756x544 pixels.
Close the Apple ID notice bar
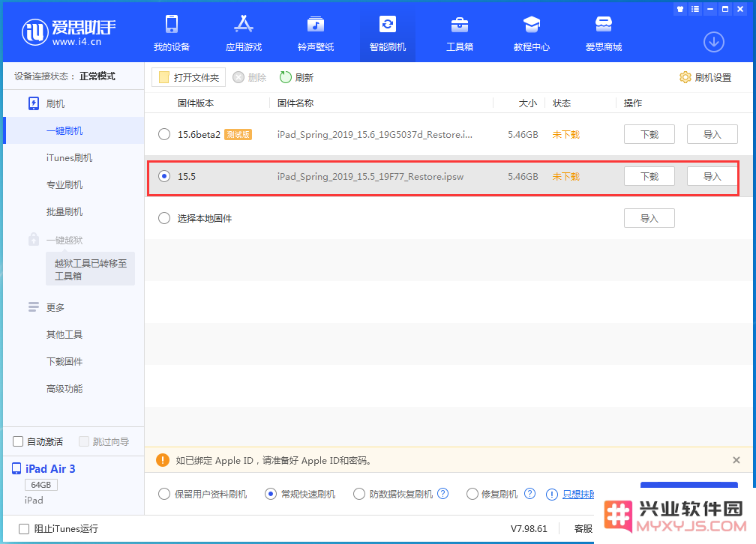pyautogui.click(x=736, y=460)
